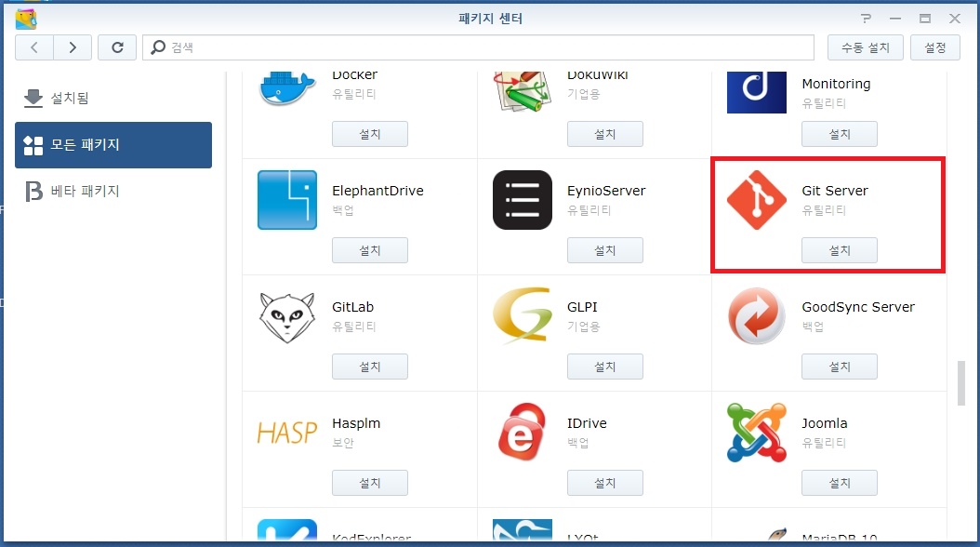Open the Git Server package icon
980x547 pixels.
(x=756, y=200)
